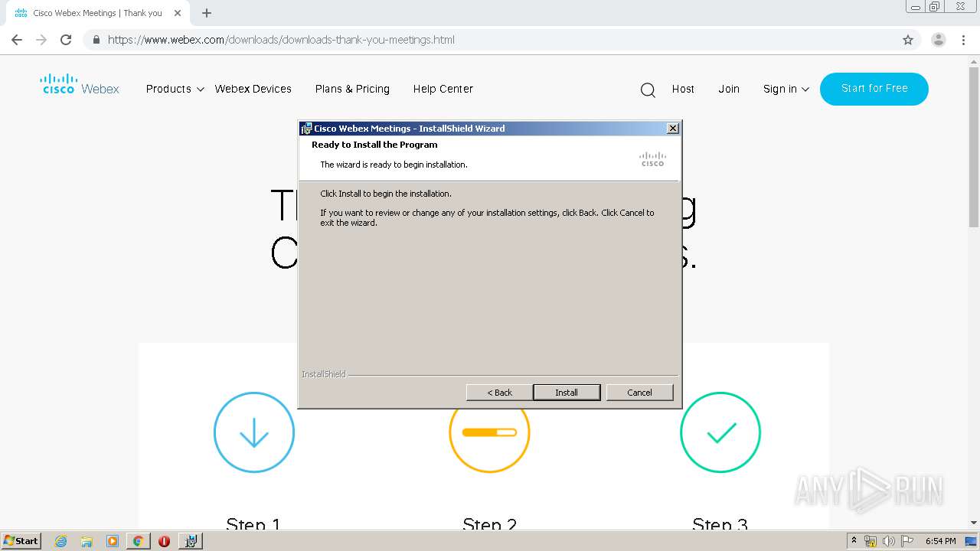Open the Action Center flag icon
Image resolution: width=980 pixels, height=551 pixels.
tap(907, 541)
